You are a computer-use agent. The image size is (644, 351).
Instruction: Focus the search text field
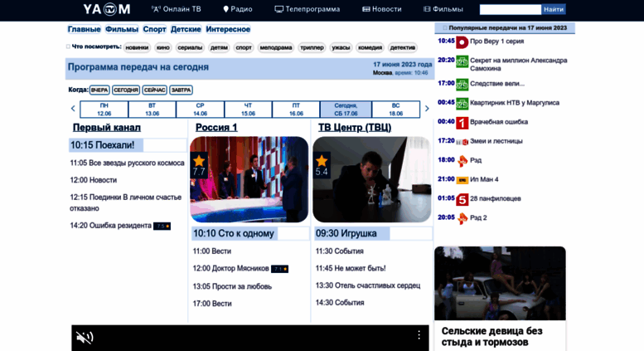pos(511,9)
